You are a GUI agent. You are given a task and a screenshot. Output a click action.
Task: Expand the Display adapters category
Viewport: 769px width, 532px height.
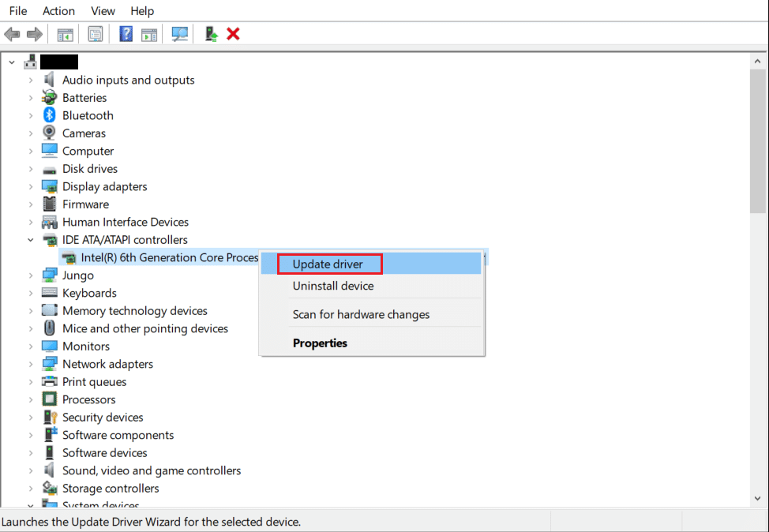coord(31,186)
